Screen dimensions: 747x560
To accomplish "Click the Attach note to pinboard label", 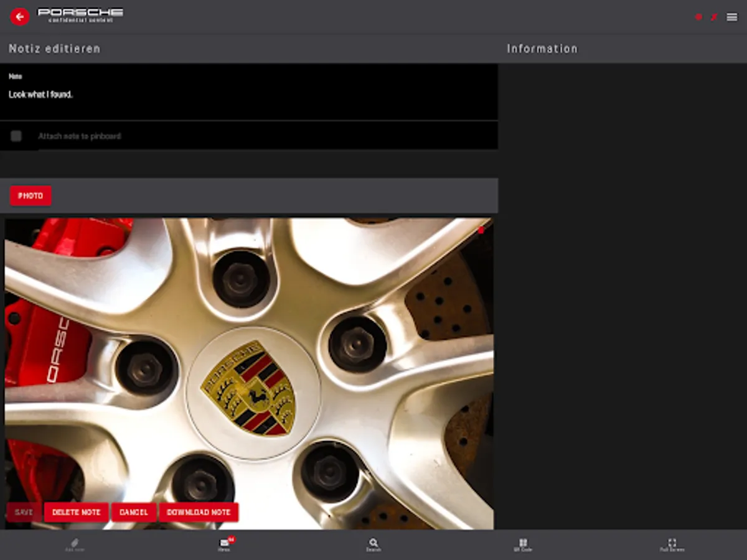I will click(80, 136).
